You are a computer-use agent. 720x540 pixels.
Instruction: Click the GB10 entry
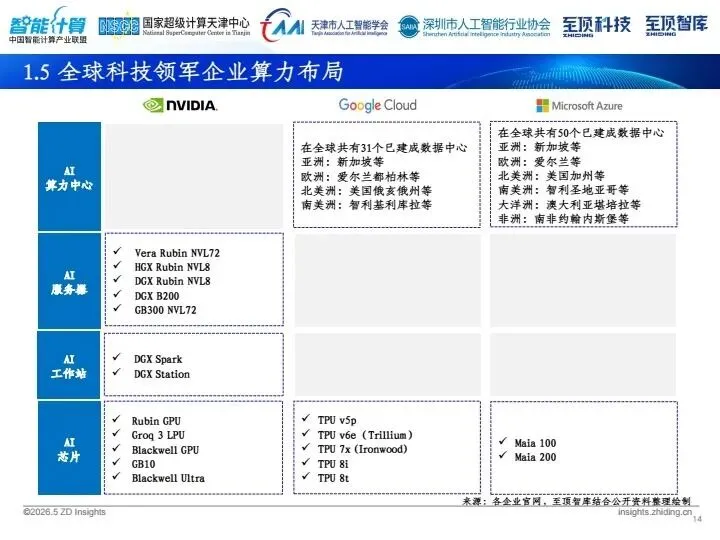(x=143, y=464)
